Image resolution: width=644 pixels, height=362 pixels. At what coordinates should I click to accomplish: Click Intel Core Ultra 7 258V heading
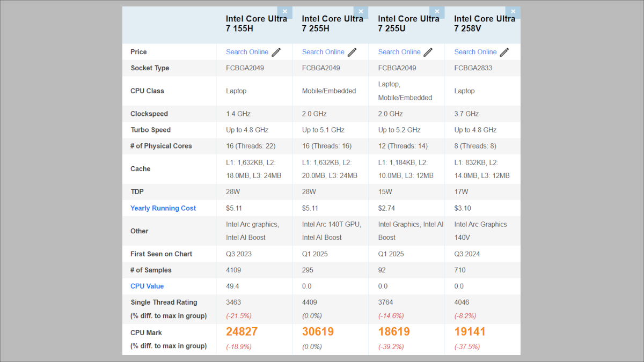click(x=484, y=24)
